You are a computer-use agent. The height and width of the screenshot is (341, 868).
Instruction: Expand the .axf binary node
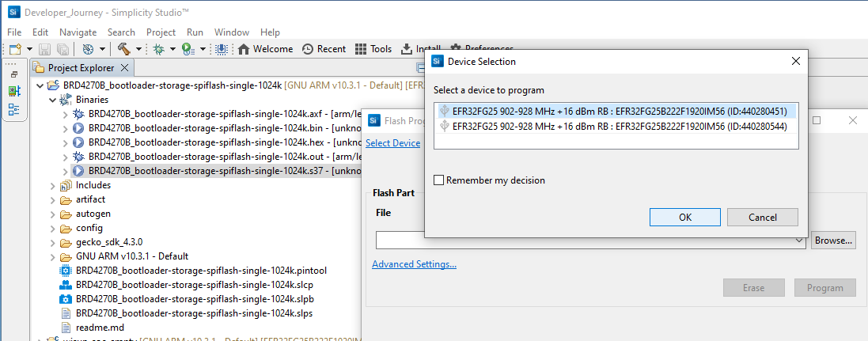tap(66, 114)
